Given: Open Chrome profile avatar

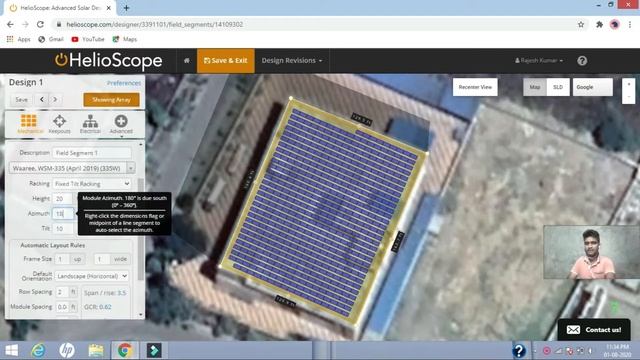Looking at the screenshot, I should click(615, 24).
